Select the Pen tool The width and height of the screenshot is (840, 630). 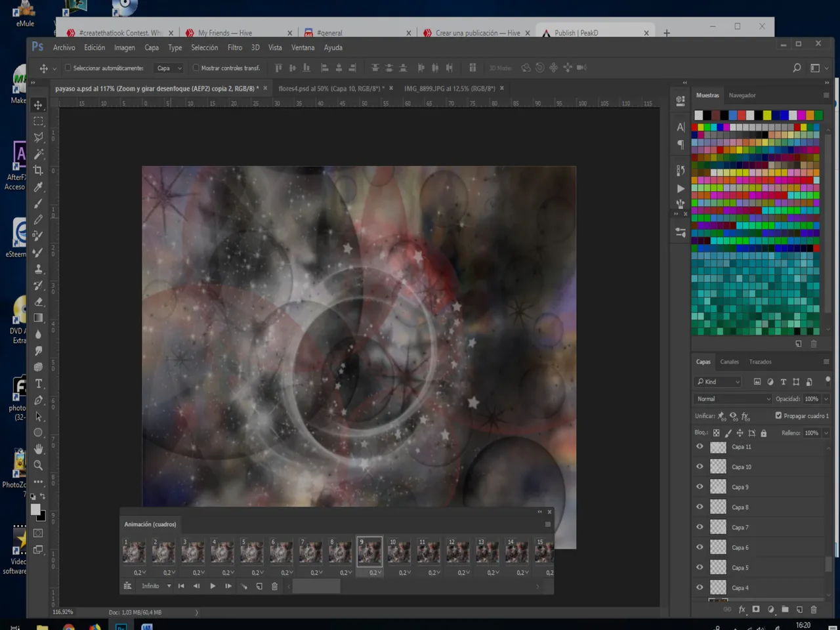(x=38, y=400)
